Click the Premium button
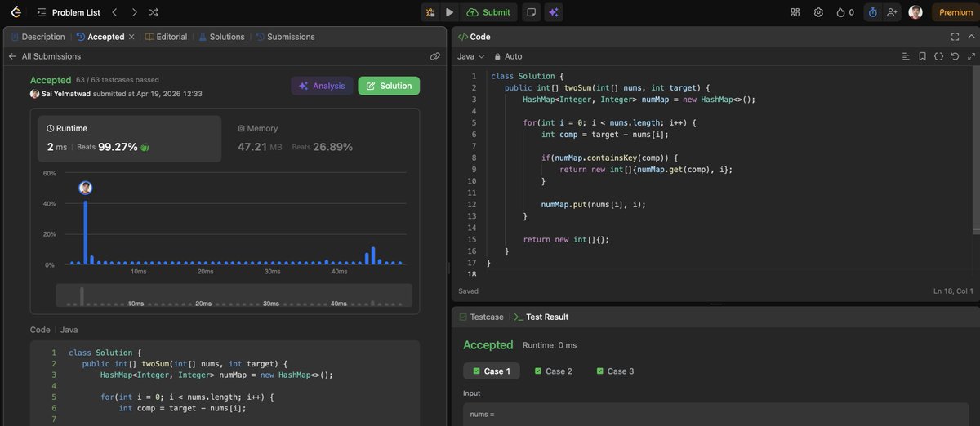Screen dimensions: 980x426 tap(955, 12)
